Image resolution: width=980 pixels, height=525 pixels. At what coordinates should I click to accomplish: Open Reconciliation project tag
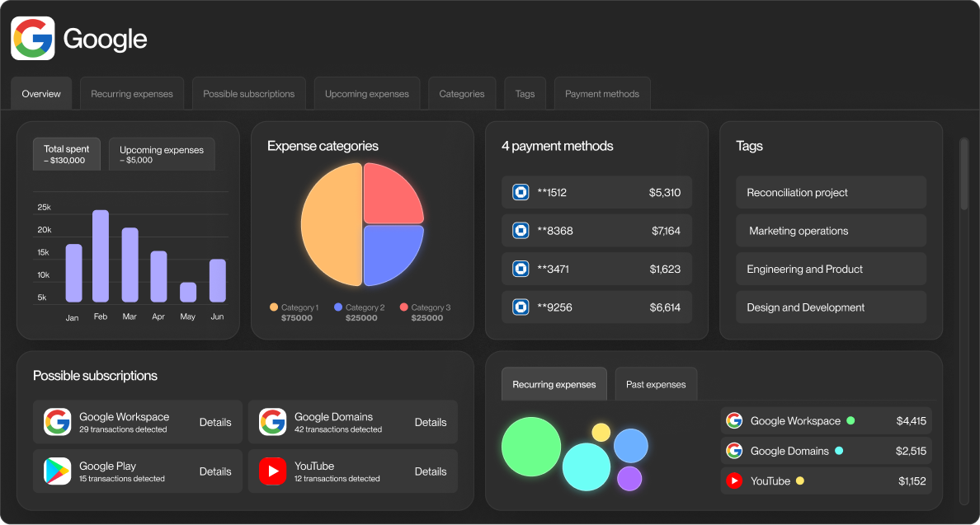click(x=832, y=192)
